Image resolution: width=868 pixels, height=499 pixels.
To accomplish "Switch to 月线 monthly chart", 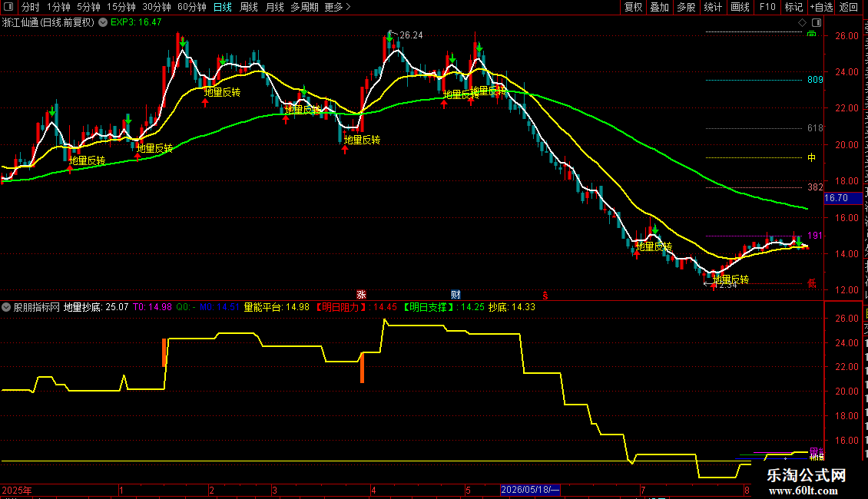I will coord(274,7).
